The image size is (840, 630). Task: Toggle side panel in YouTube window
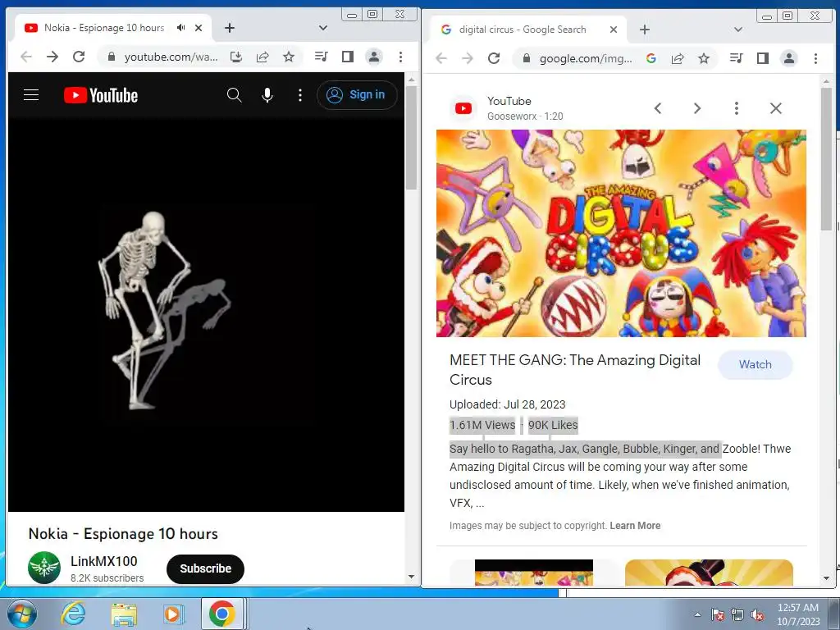point(348,57)
